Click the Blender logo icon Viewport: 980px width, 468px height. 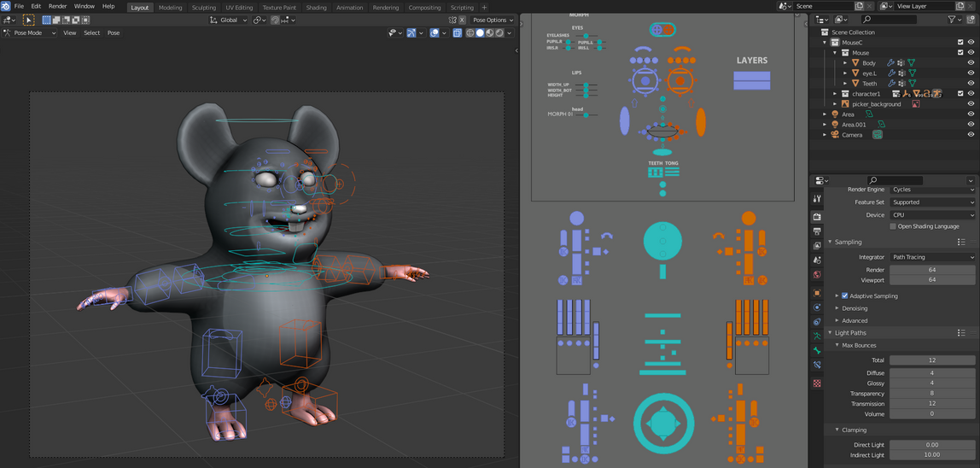coord(6,7)
